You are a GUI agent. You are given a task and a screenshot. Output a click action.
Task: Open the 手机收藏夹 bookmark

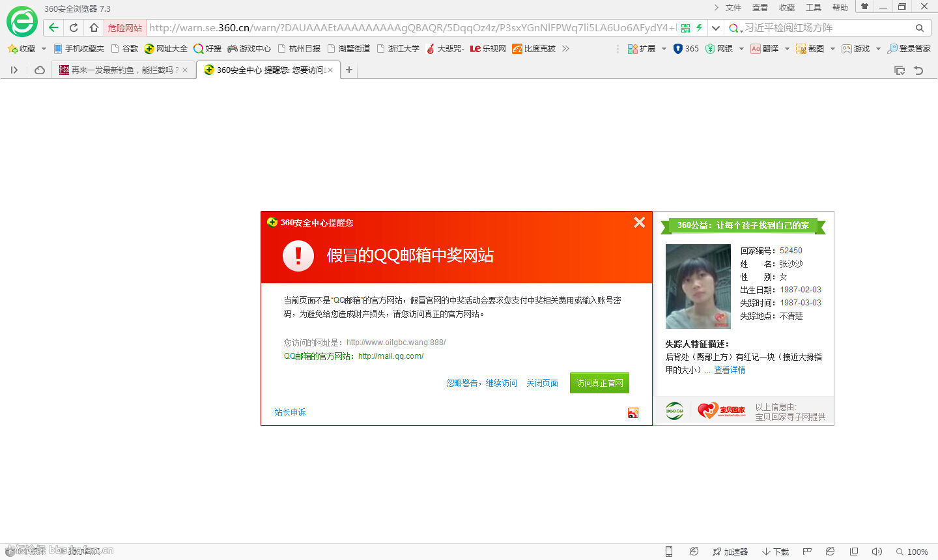79,49
